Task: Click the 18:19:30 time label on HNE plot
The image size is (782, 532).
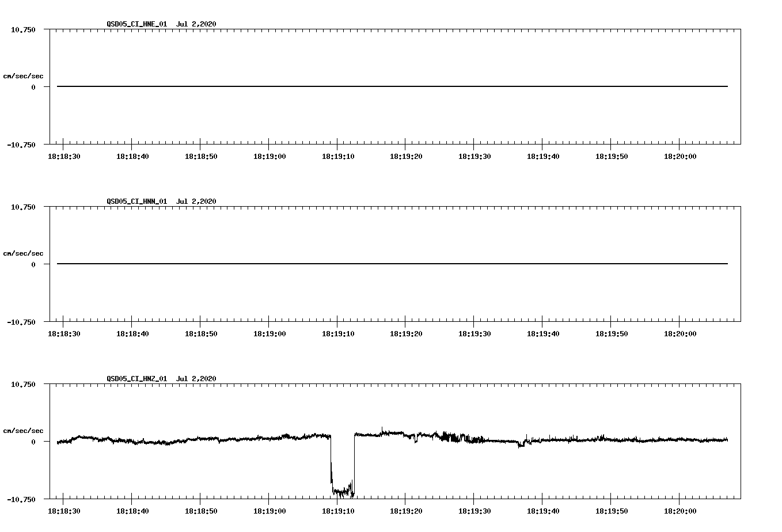Action: tap(474, 156)
